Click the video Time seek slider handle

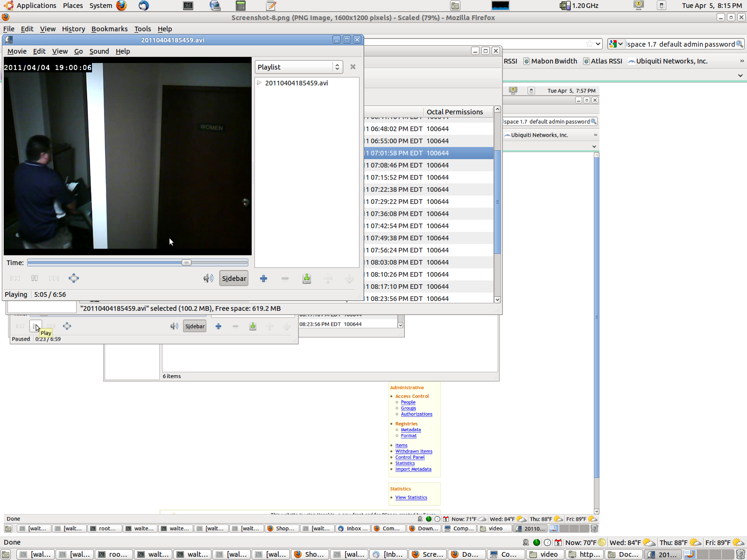(186, 263)
